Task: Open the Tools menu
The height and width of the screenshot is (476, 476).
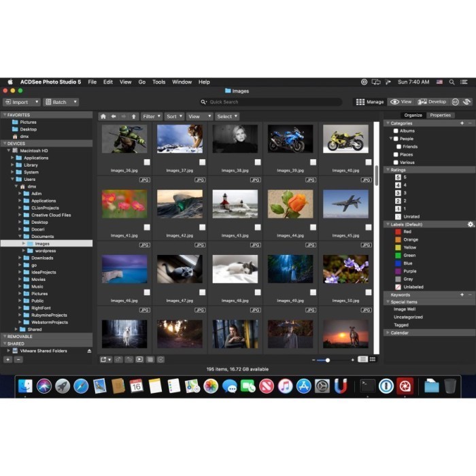Action: (158, 82)
